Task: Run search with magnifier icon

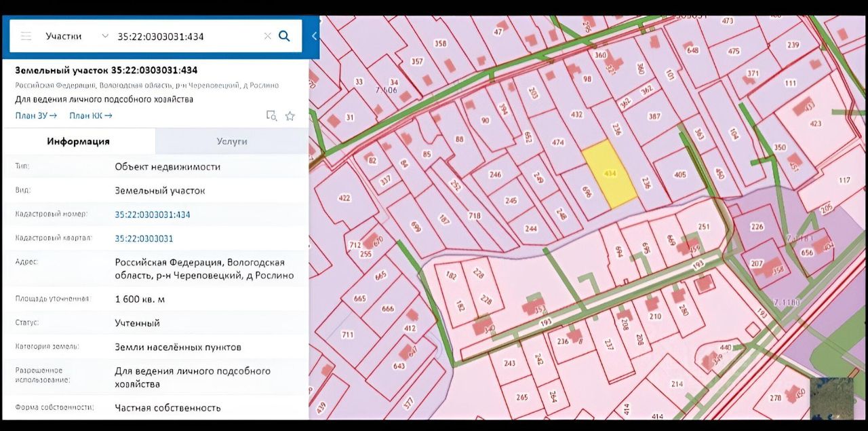Action: click(284, 36)
